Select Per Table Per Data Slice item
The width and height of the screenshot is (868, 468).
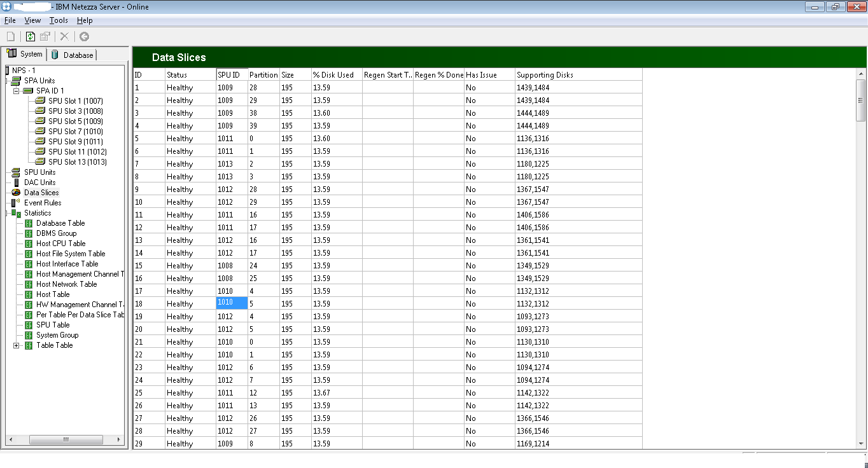pos(80,315)
